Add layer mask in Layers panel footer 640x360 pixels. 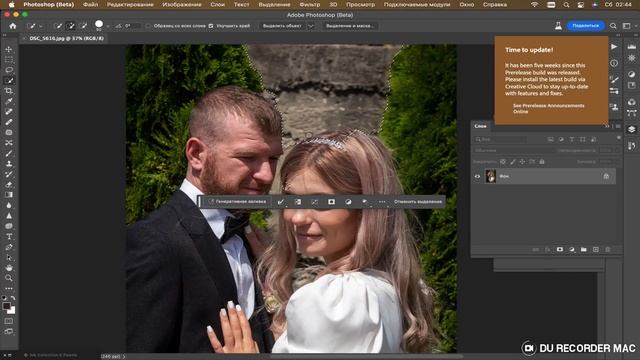(560, 249)
